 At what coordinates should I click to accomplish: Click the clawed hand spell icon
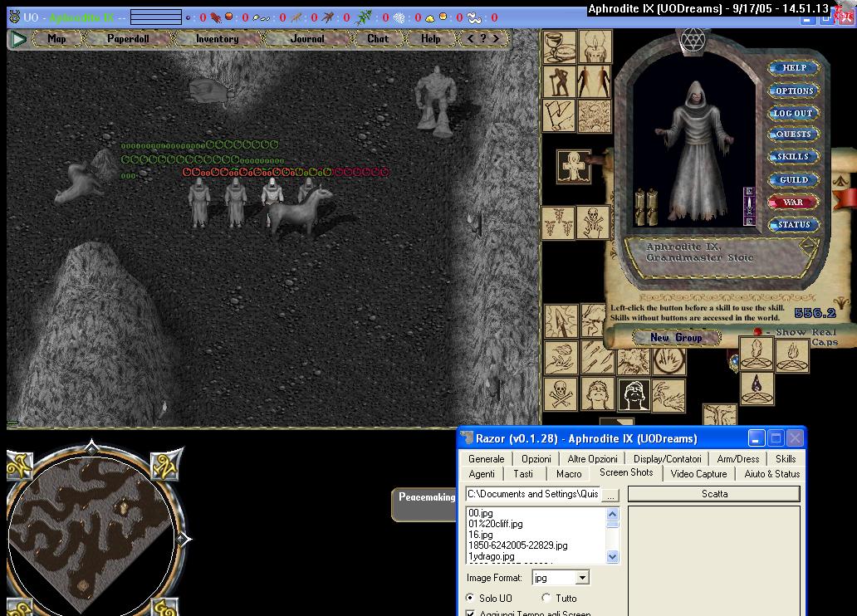pos(668,394)
